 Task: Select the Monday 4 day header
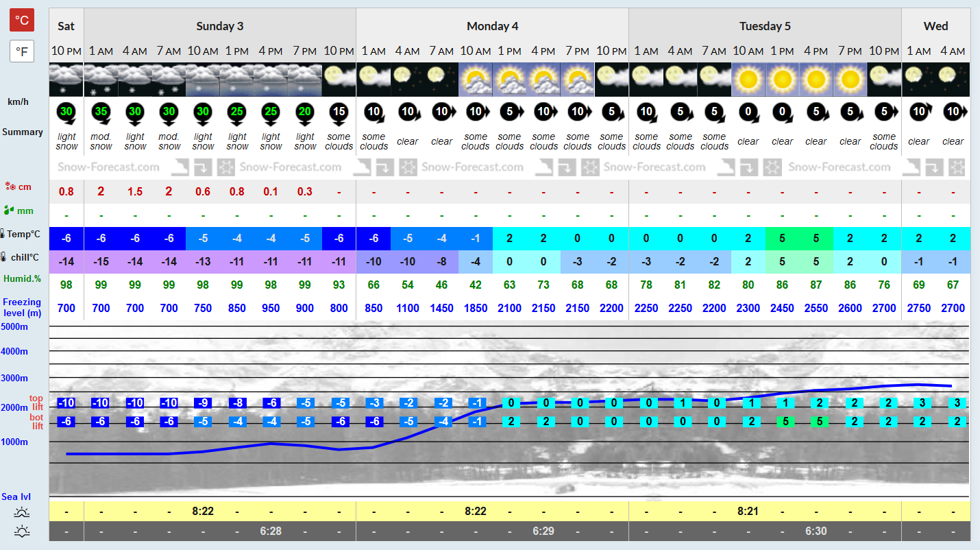492,26
